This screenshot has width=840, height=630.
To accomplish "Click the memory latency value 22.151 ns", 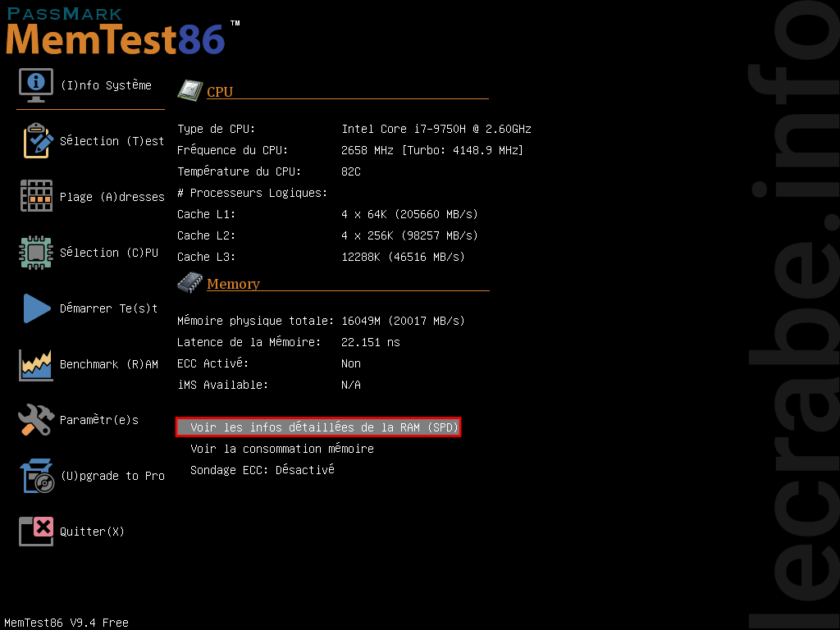I will click(x=370, y=342).
